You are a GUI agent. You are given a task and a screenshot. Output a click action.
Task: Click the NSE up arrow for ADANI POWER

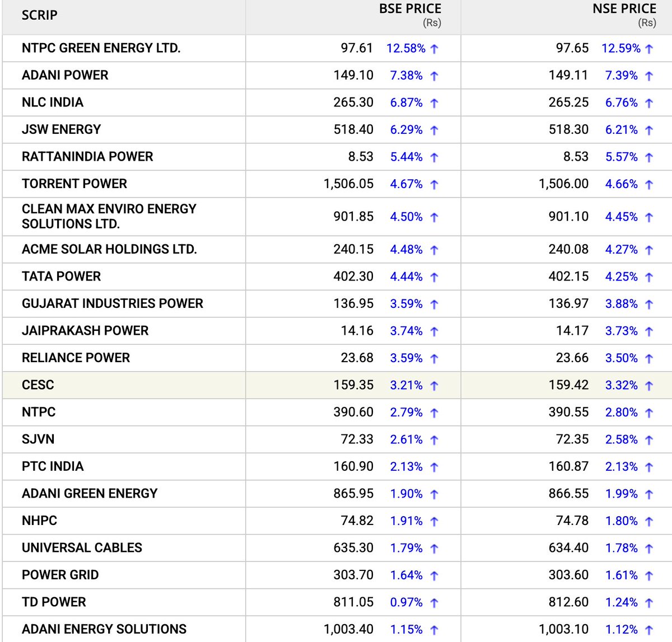[649, 76]
